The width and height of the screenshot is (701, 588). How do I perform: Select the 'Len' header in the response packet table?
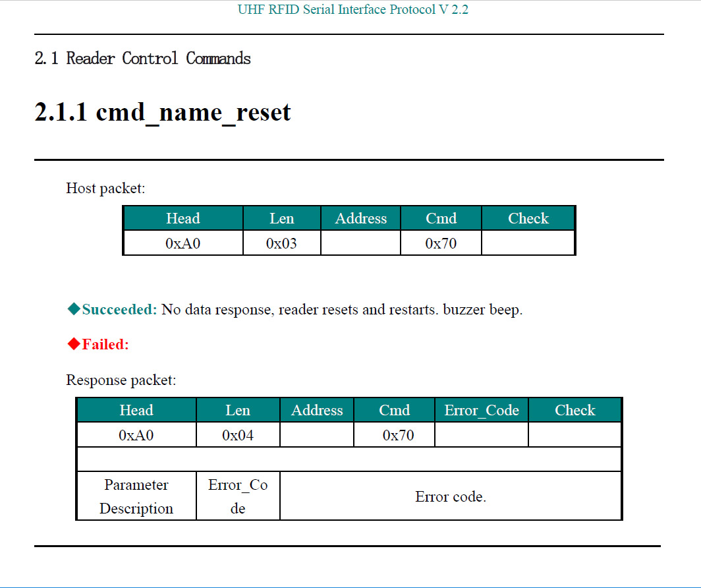point(238,410)
